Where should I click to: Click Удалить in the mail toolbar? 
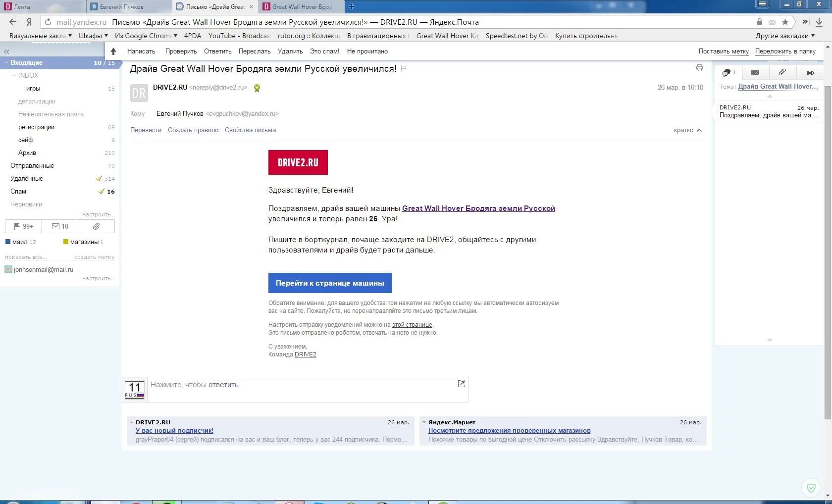[x=290, y=51]
